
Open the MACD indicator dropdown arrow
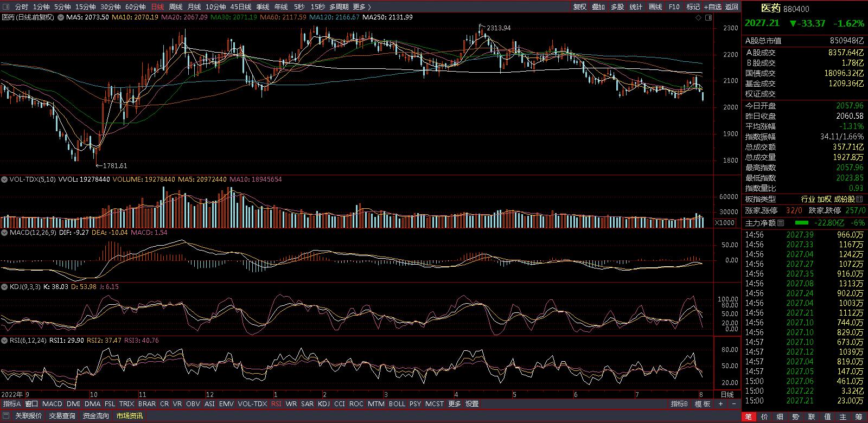tap(4, 233)
